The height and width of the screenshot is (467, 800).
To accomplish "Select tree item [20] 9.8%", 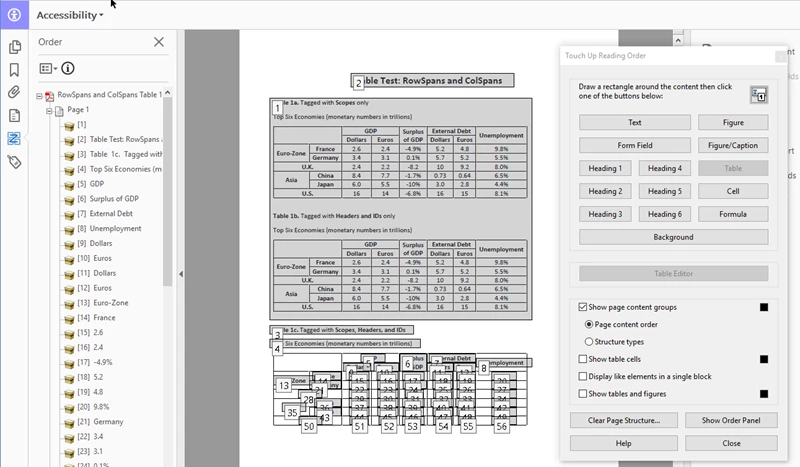I will pyautogui.click(x=93, y=407).
